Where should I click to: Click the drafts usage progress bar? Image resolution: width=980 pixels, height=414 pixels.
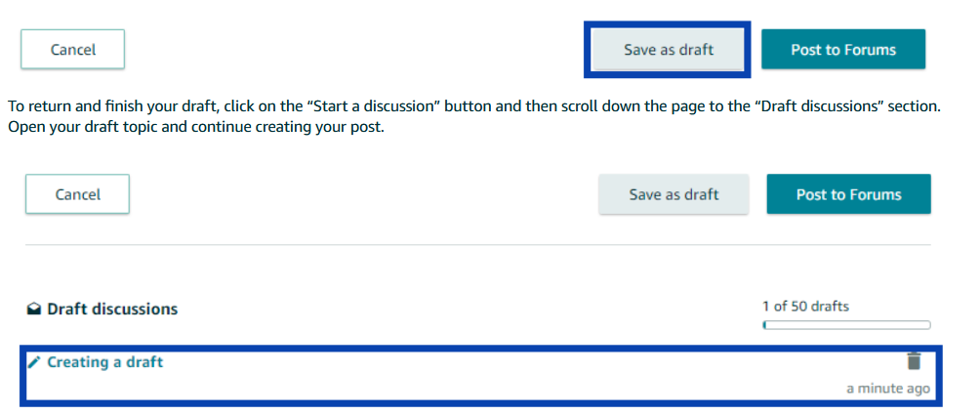click(846, 325)
